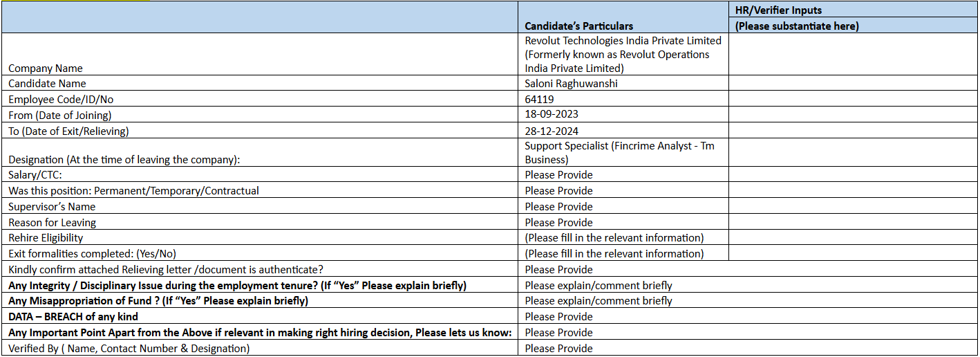Click the empty HR input cell for Salary/CTC
The height and width of the screenshot is (357, 980).
(x=853, y=175)
